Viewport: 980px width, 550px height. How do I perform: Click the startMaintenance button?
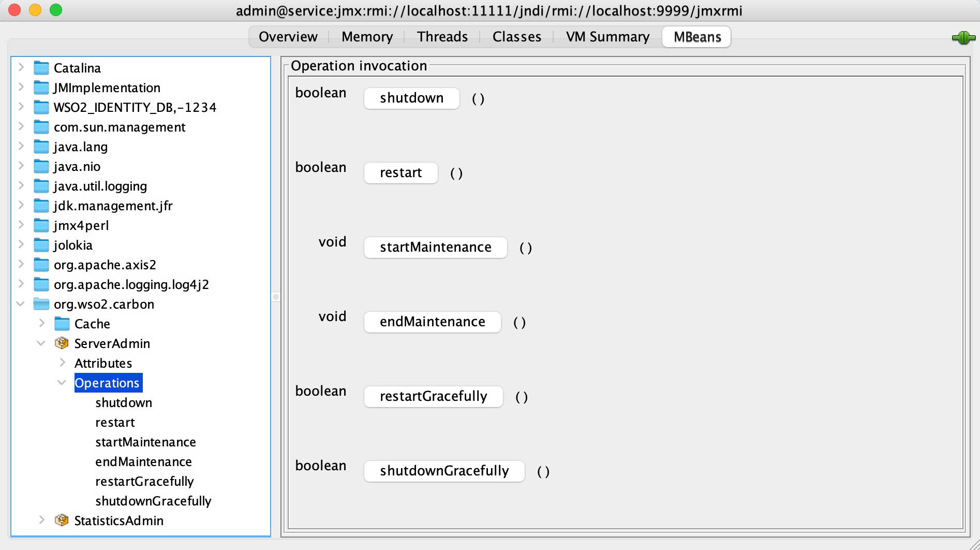[436, 247]
